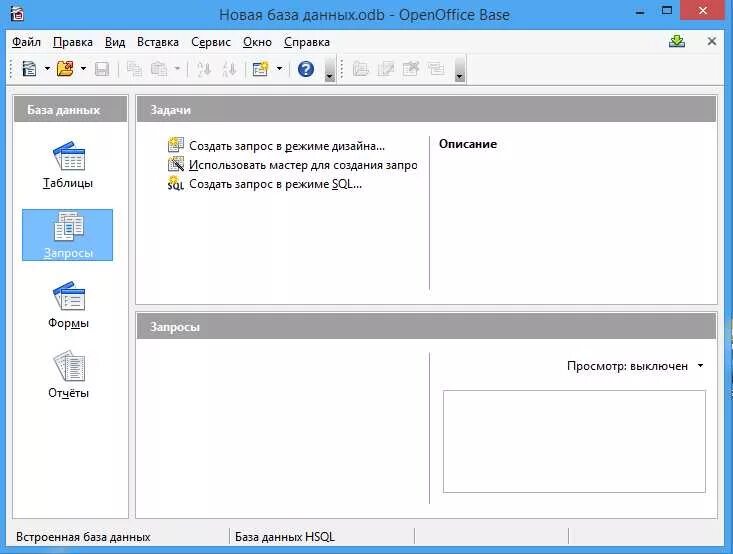Click the New form toolbar icon
The height and width of the screenshot is (554, 733).
click(x=260, y=69)
